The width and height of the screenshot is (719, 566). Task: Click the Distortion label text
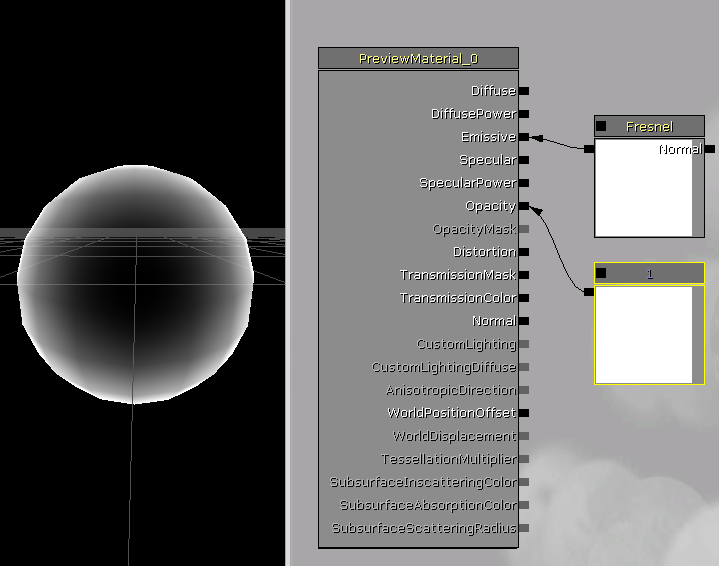click(x=484, y=252)
